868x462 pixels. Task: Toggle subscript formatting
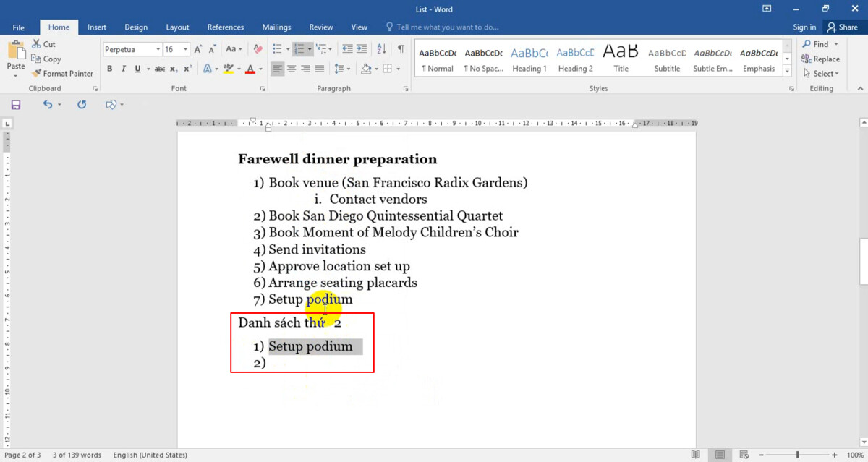click(174, 69)
